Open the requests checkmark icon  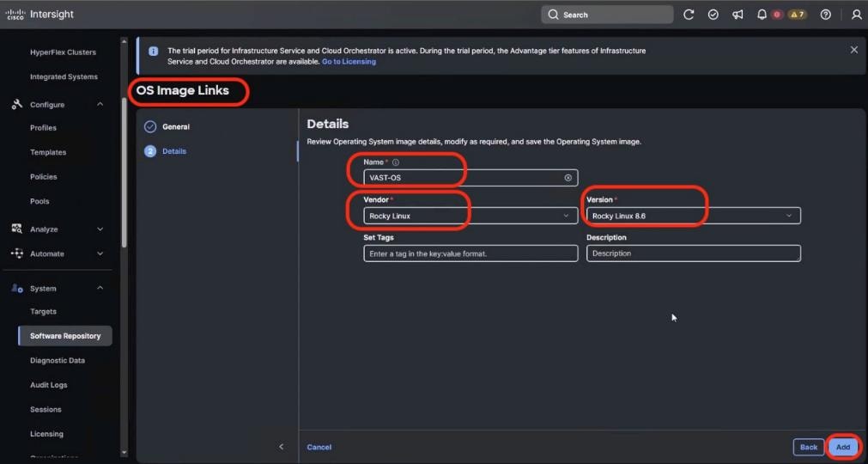point(713,15)
